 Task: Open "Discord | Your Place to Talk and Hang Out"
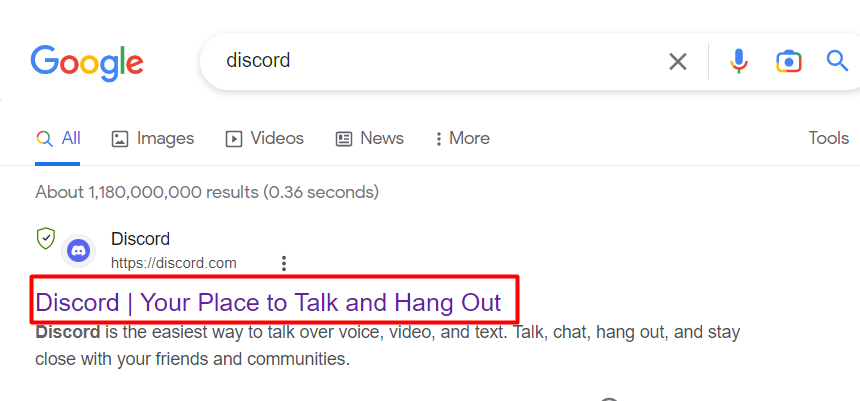(x=268, y=302)
